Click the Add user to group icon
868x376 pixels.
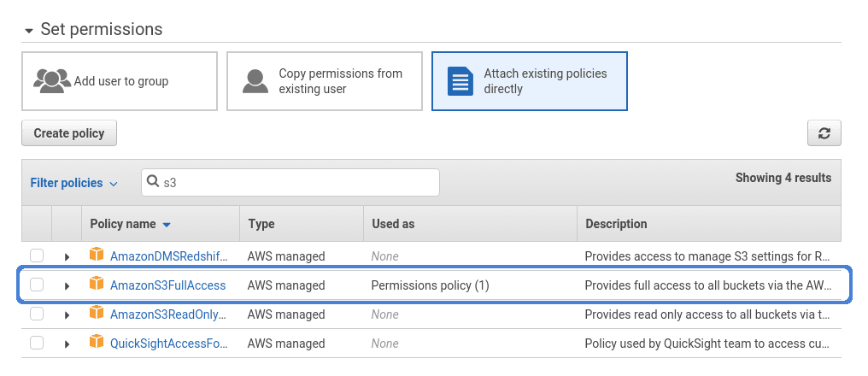coord(52,81)
